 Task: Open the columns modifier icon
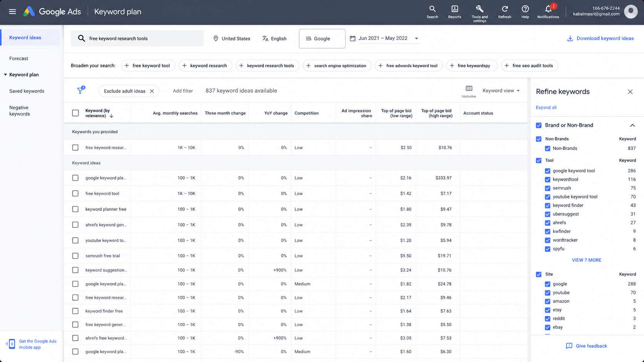coord(469,89)
